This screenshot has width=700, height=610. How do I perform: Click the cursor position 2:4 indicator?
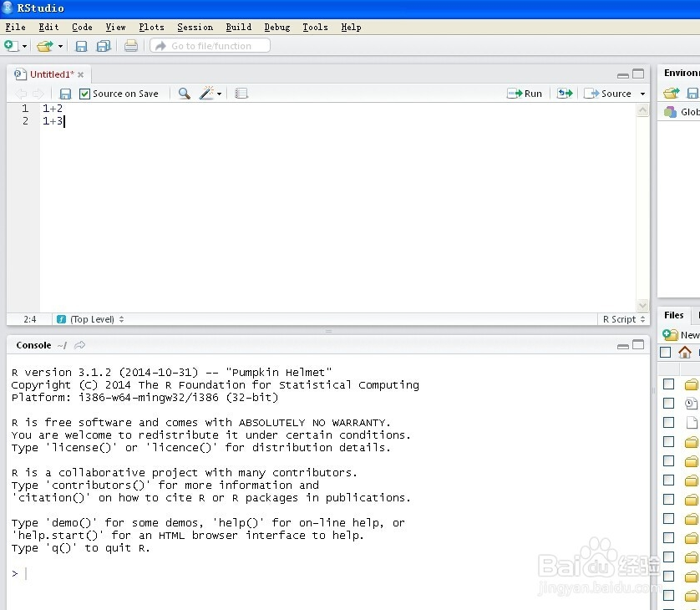coord(30,319)
